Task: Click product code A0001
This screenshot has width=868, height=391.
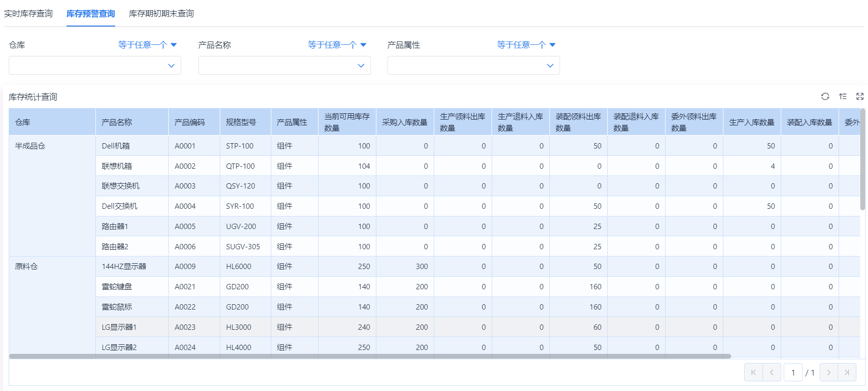Action: point(194,146)
